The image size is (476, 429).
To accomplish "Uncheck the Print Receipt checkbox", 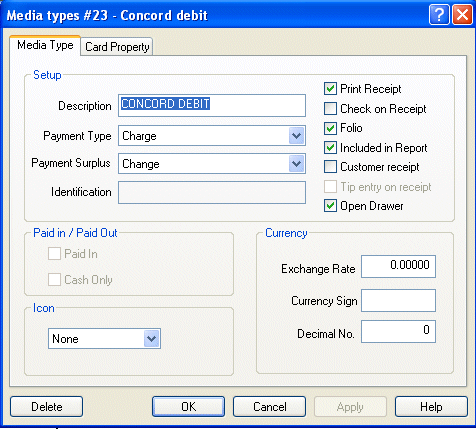I will coord(330,89).
